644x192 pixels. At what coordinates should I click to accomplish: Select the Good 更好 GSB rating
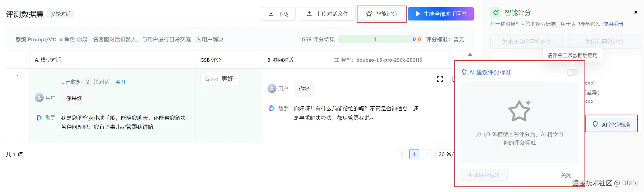point(220,79)
